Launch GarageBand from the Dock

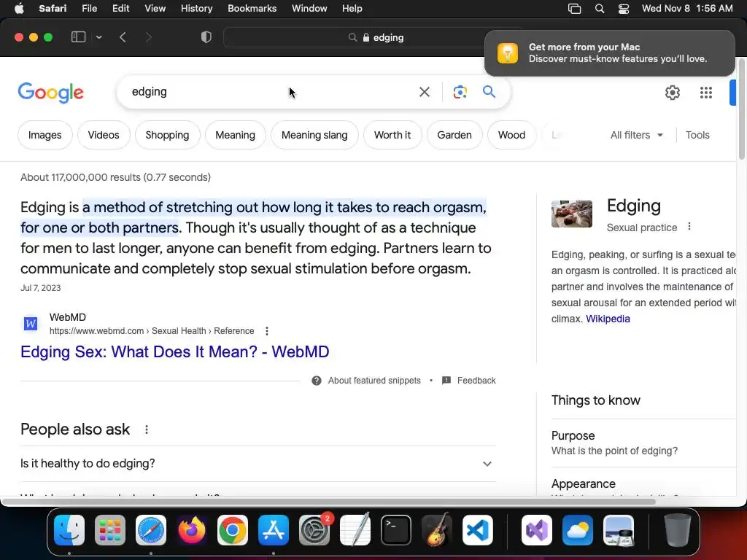437,530
